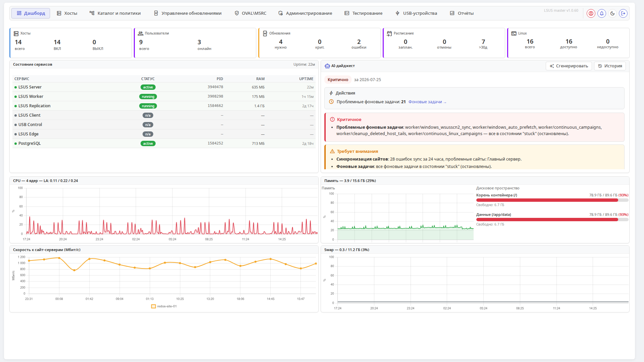This screenshot has width=644, height=362.
Task: Click PID value 3940478
Action: coord(215,87)
